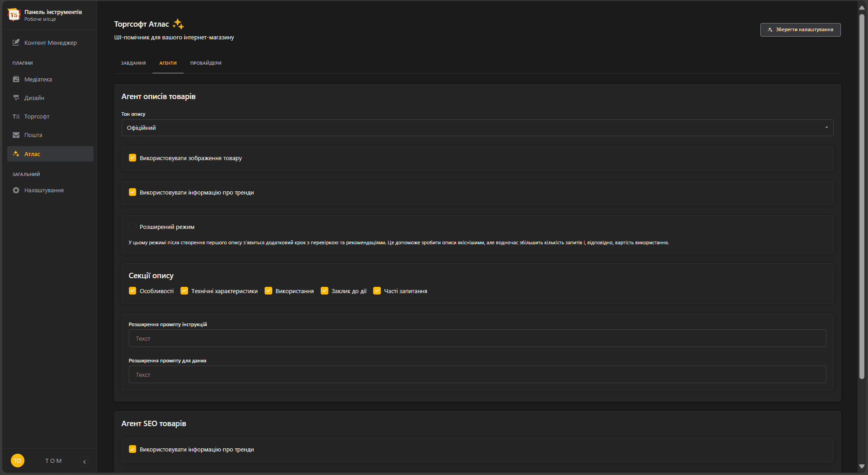868x475 pixels.
Task: Enable the Розширений режим checkbox
Action: click(133, 227)
